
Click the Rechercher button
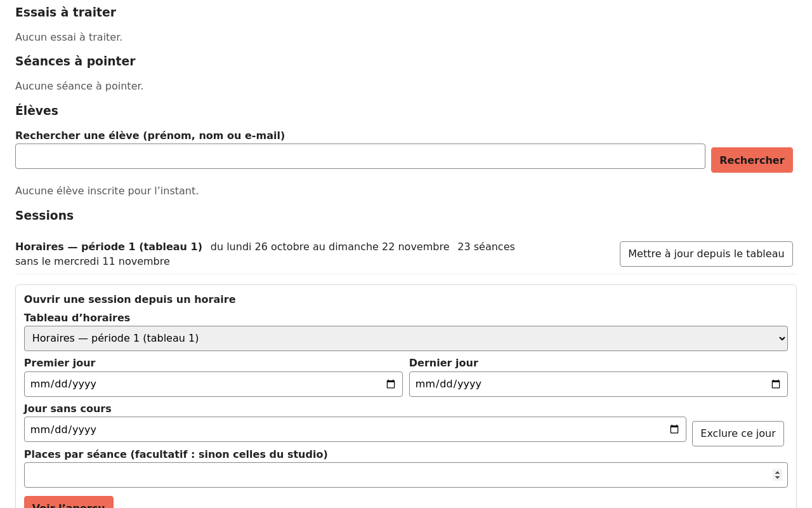[x=752, y=160]
